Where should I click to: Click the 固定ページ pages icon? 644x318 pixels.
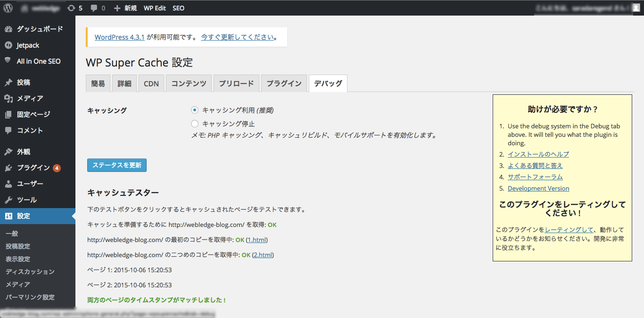coord(8,115)
